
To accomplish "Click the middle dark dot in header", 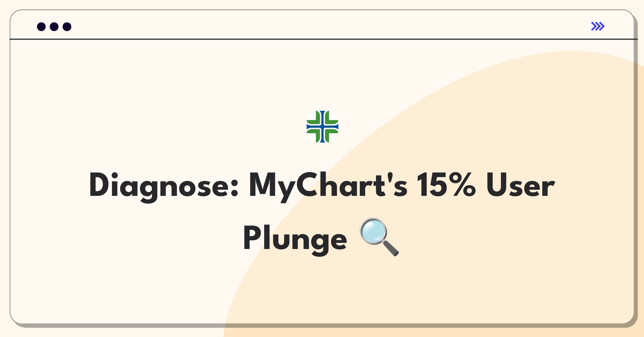I will [54, 27].
